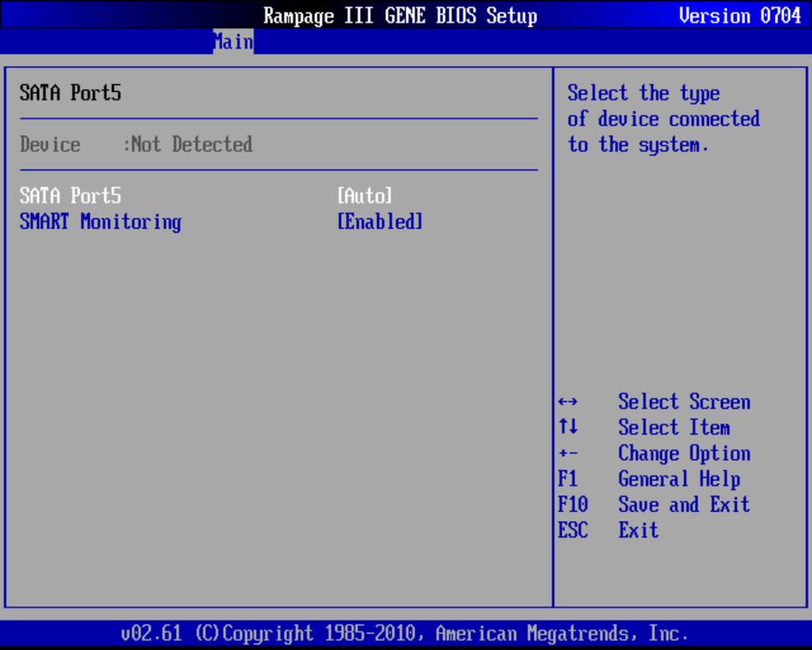Click the 'Select Screen' help text
The width and height of the screenshot is (812, 650).
click(x=684, y=402)
